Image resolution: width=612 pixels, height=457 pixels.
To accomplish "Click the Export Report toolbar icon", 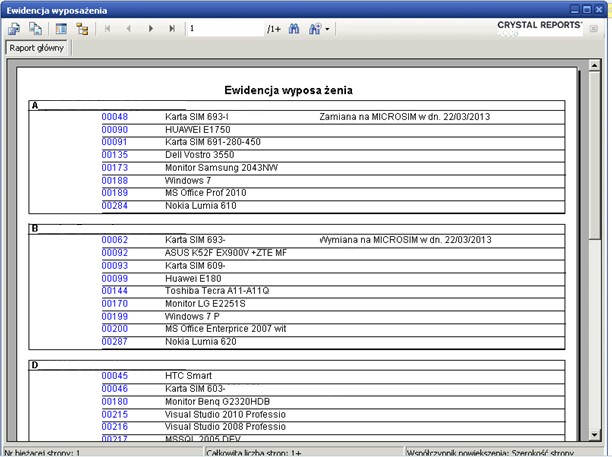I will click(x=14, y=29).
